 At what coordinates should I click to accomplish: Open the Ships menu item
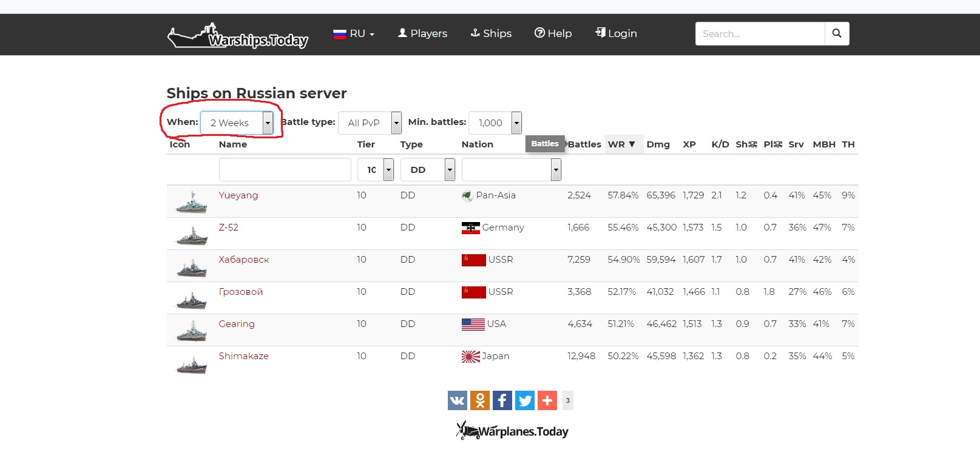[491, 34]
